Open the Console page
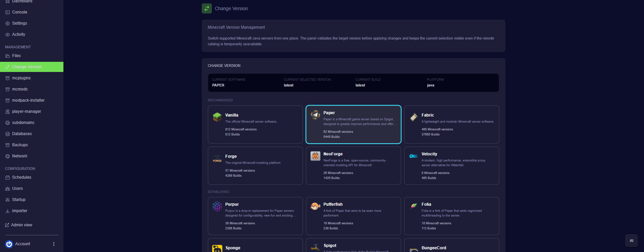The image size is (644, 252). pyautogui.click(x=32, y=12)
